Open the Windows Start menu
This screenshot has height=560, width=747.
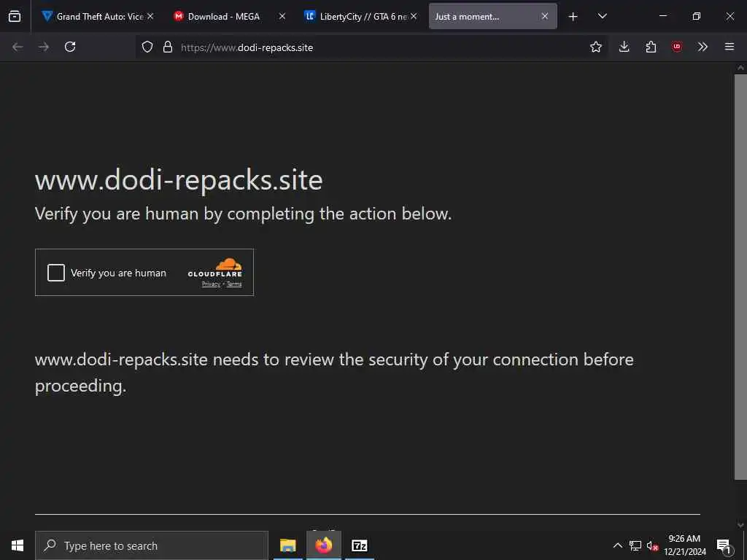(x=18, y=545)
